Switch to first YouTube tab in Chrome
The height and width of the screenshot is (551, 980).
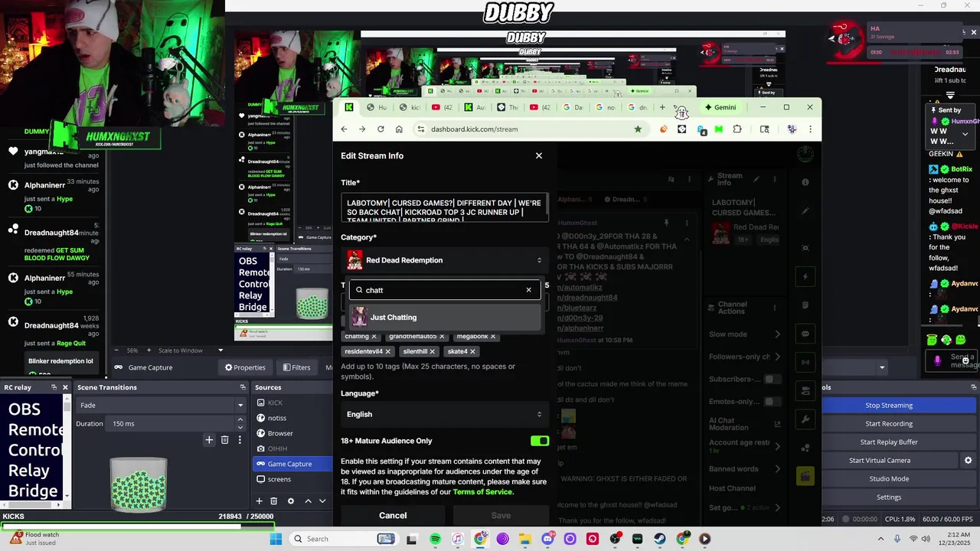(441, 107)
